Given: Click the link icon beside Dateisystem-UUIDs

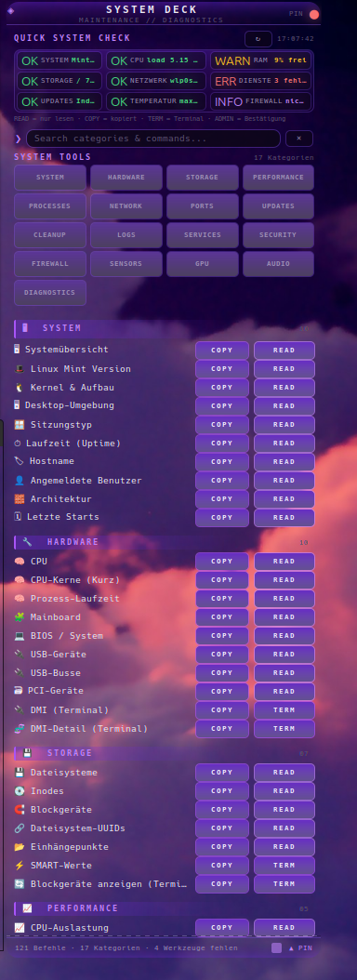Looking at the screenshot, I should coord(20,828).
